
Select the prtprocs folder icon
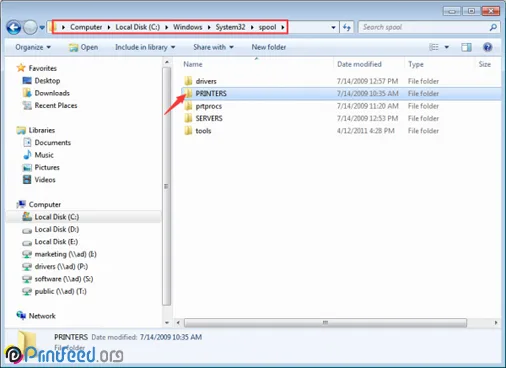pyautogui.click(x=188, y=106)
